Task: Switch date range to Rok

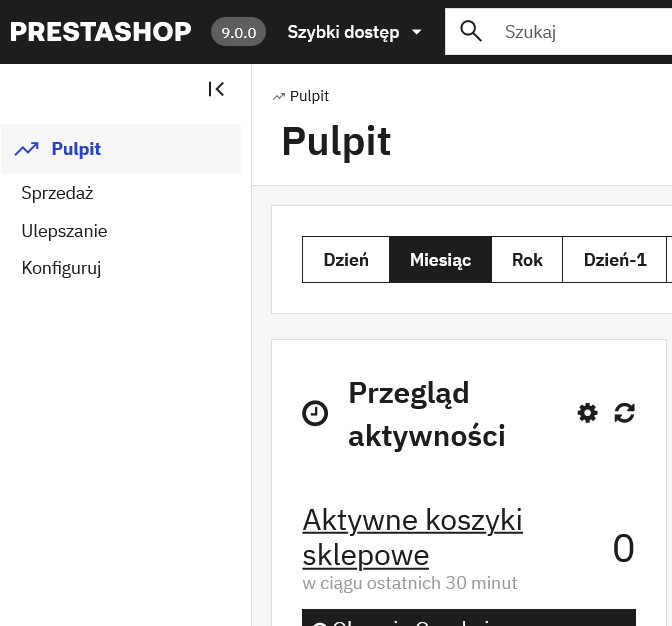Action: click(527, 260)
